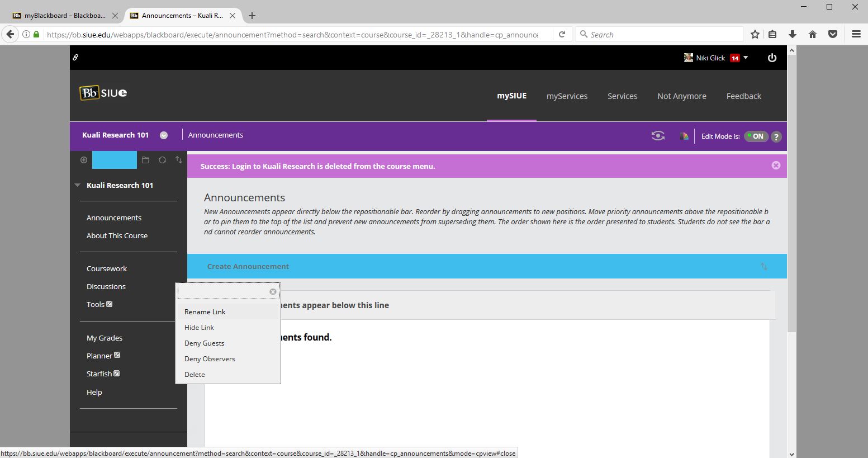The height and width of the screenshot is (458, 868).
Task: Open the course menu folder view icon
Action: (x=145, y=160)
